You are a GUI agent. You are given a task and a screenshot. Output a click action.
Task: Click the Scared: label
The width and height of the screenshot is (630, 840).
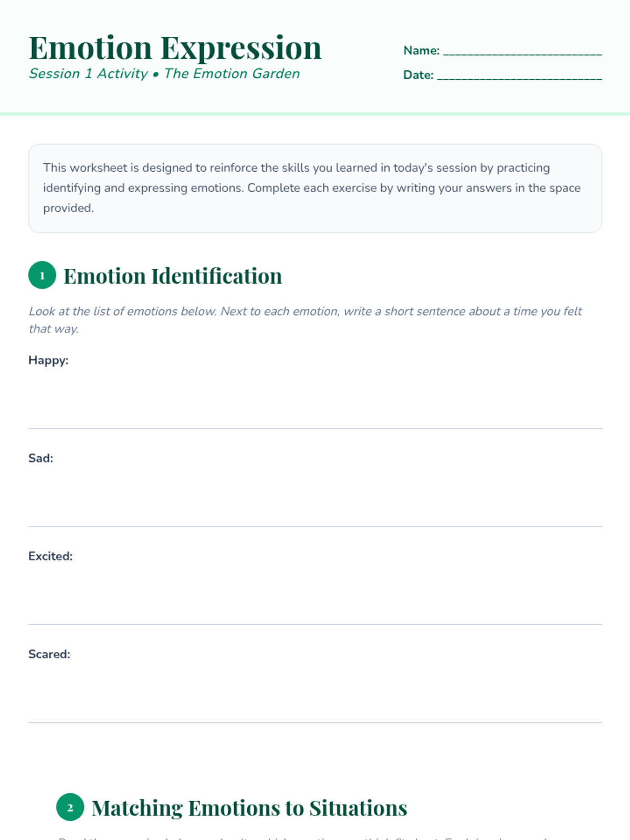[x=49, y=654]
